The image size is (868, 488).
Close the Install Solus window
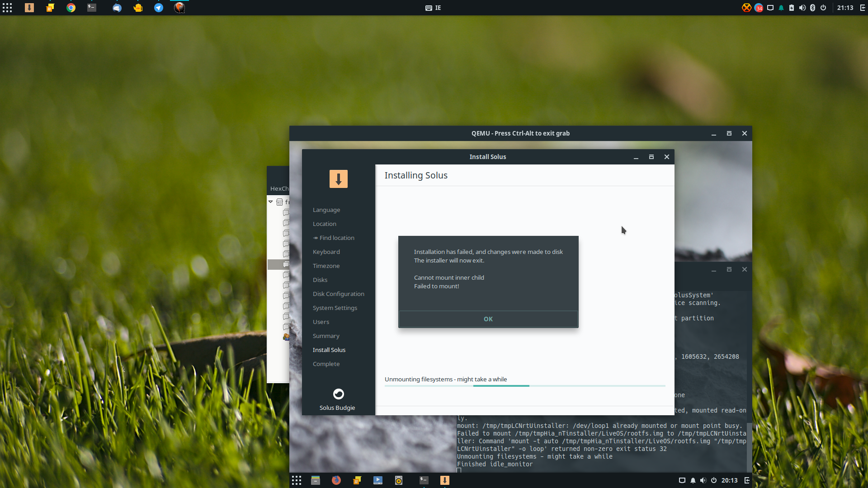click(x=667, y=157)
